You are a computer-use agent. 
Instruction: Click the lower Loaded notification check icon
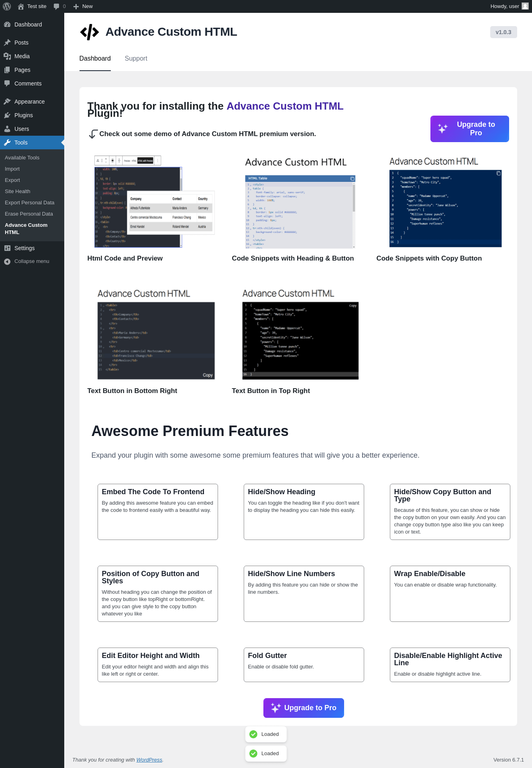(x=253, y=754)
